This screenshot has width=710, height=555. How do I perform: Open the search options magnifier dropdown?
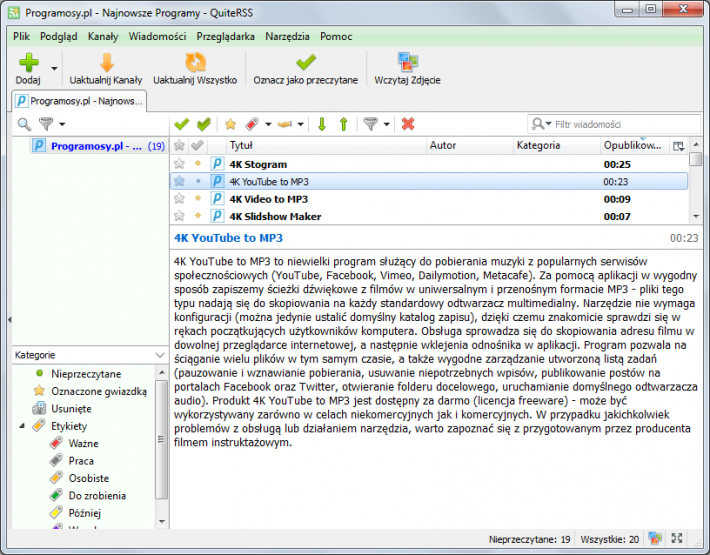point(542,124)
